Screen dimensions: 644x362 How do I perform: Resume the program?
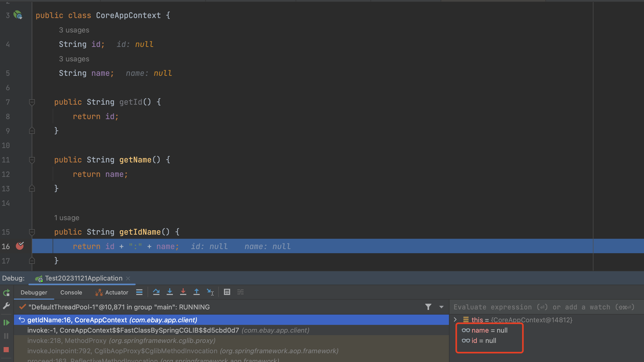[x=6, y=322]
